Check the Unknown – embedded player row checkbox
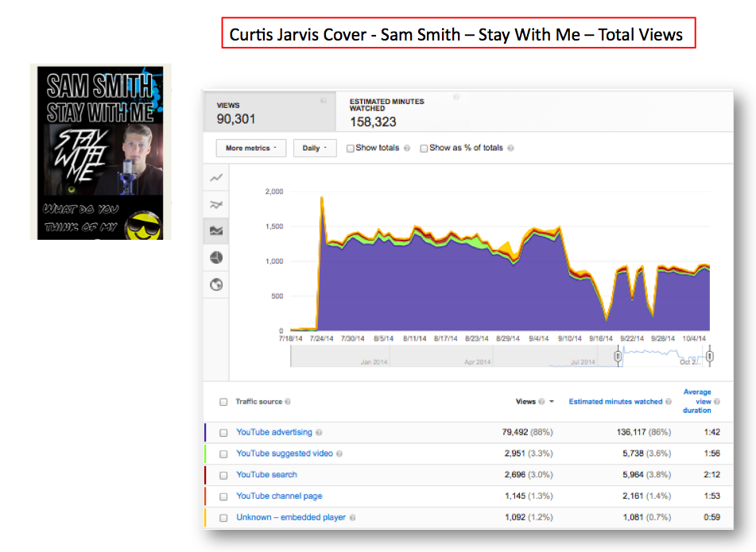 tap(223, 518)
